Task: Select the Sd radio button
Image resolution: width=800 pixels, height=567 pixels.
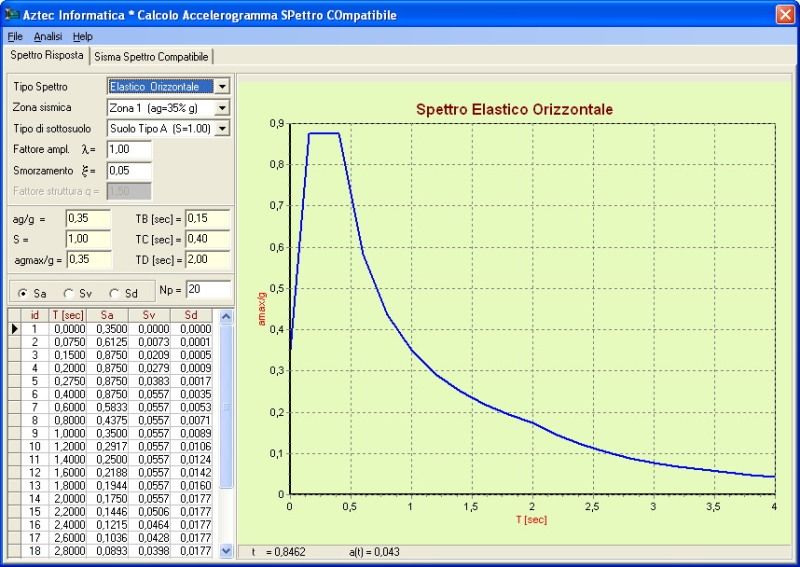Action: pos(114,293)
